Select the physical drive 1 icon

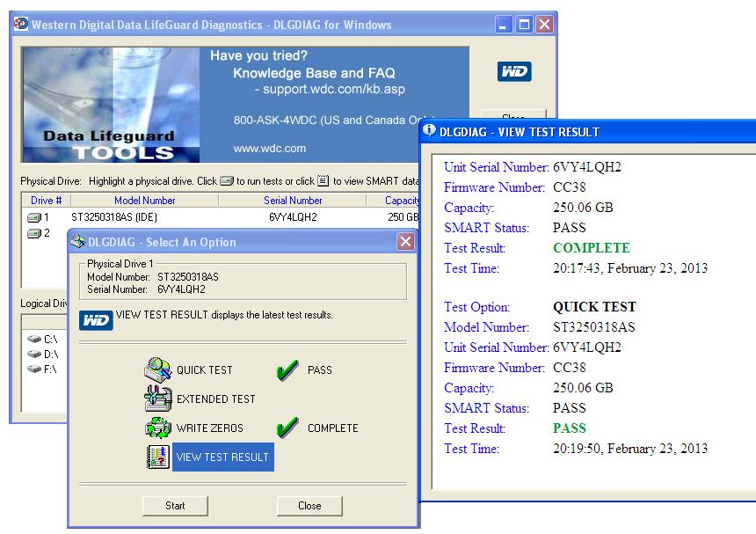[34, 217]
